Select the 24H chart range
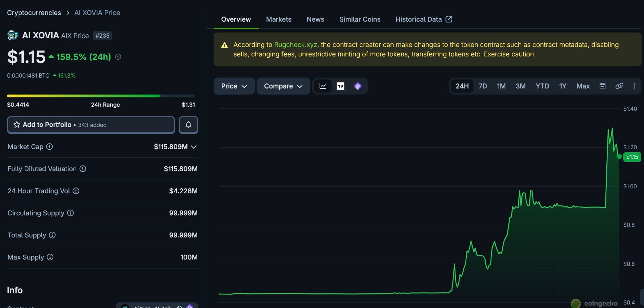644x308 pixels. pyautogui.click(x=462, y=86)
